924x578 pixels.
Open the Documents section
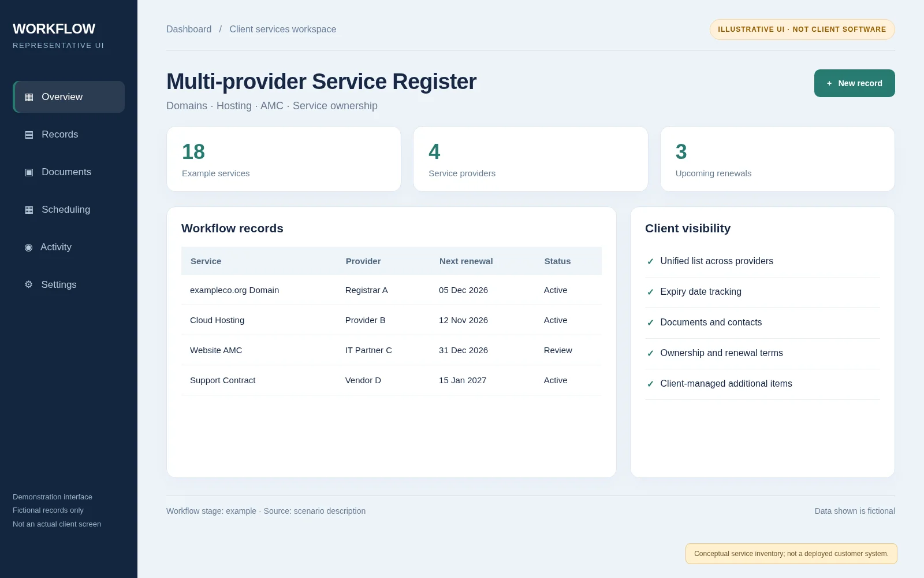(69, 172)
